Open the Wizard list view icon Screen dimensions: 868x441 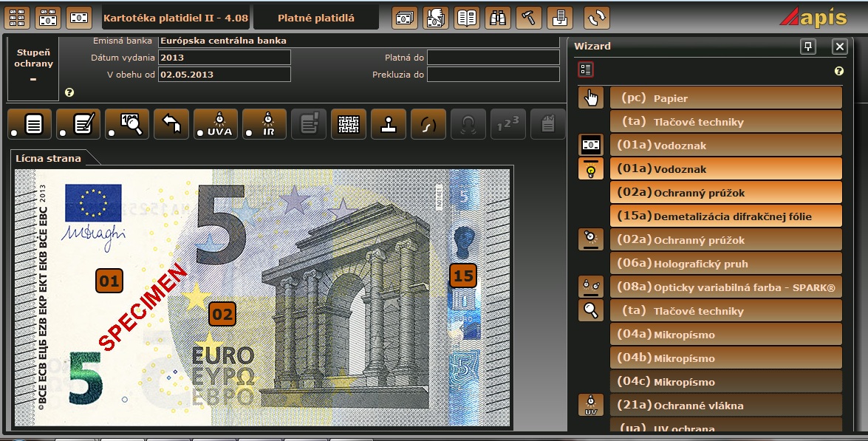click(586, 70)
